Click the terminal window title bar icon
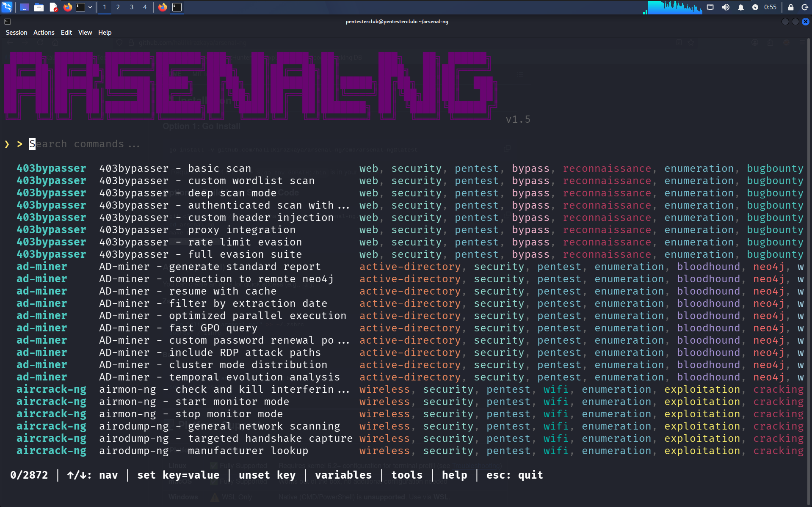 click(8, 22)
